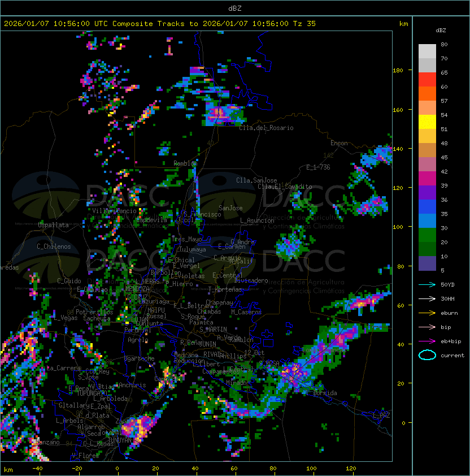Click the '45' value on dBZ scale
470x476 pixels.
point(444,157)
